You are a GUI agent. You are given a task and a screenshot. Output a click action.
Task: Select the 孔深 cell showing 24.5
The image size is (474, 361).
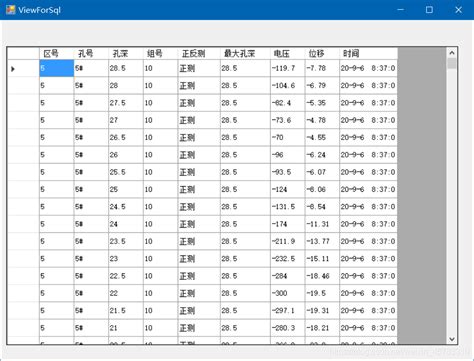tap(126, 207)
